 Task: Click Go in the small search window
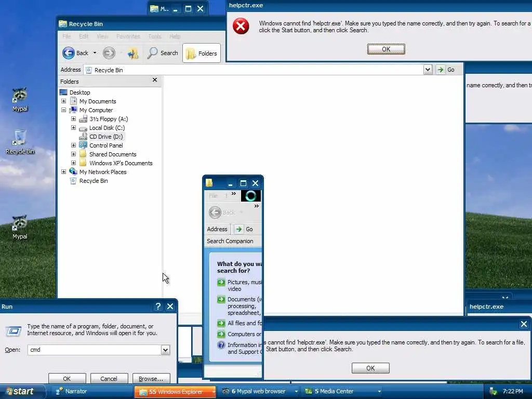[x=244, y=229]
